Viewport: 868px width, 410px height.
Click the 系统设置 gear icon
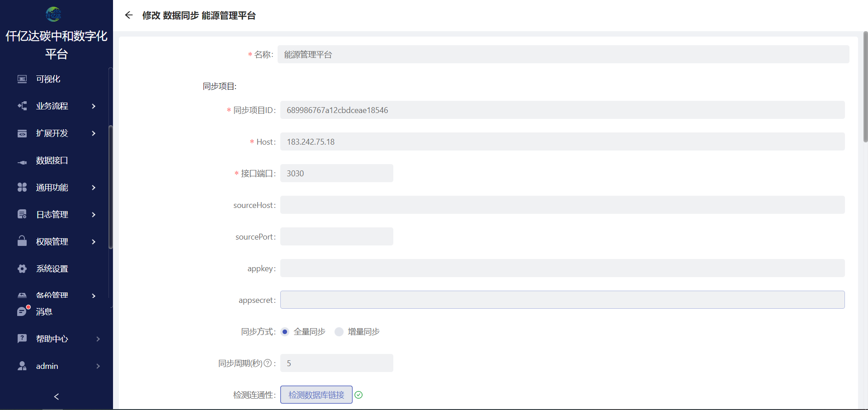pos(22,269)
